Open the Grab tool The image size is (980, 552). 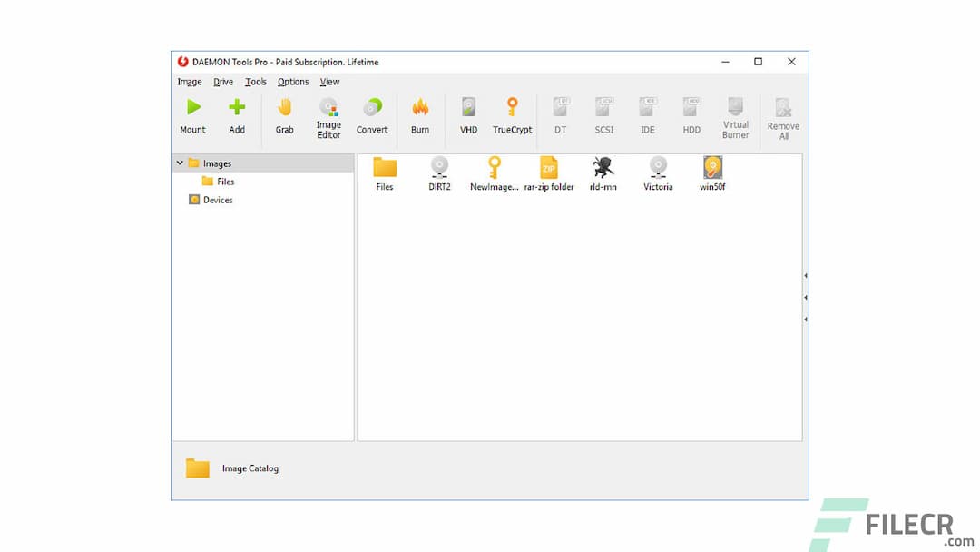(284, 115)
